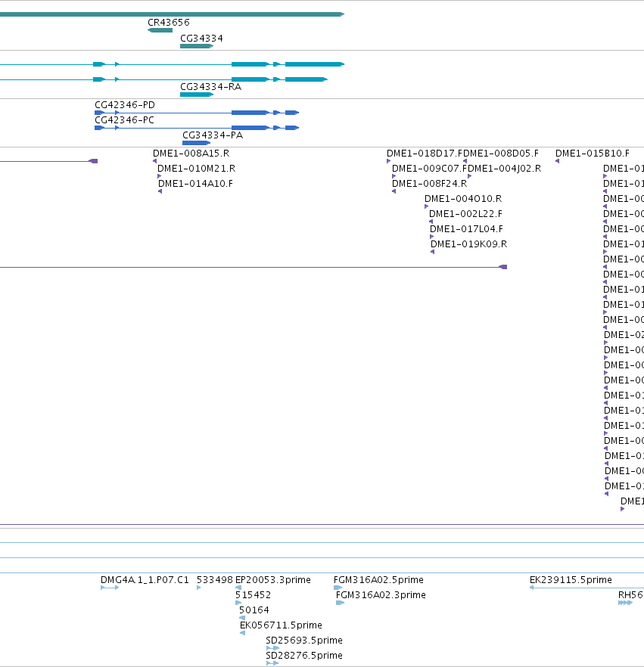Click the long teal gene bar at the top
Screen dimensions: 644x667
tap(172, 14)
